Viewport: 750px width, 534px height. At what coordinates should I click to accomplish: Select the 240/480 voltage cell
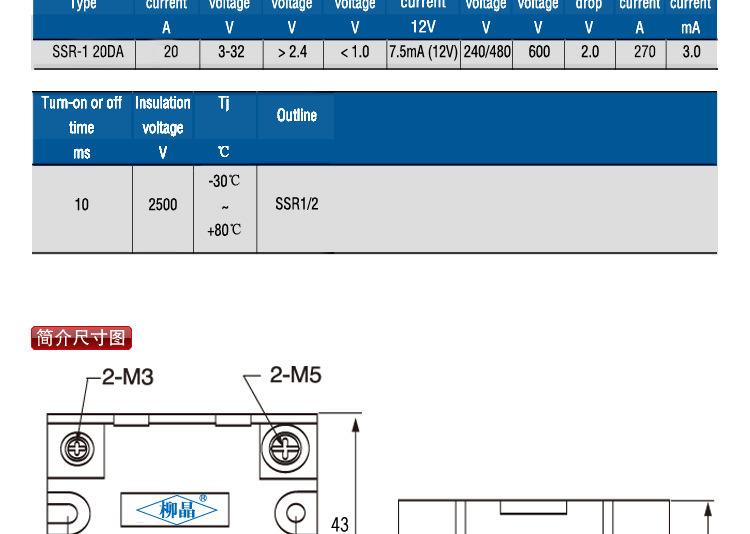[486, 51]
